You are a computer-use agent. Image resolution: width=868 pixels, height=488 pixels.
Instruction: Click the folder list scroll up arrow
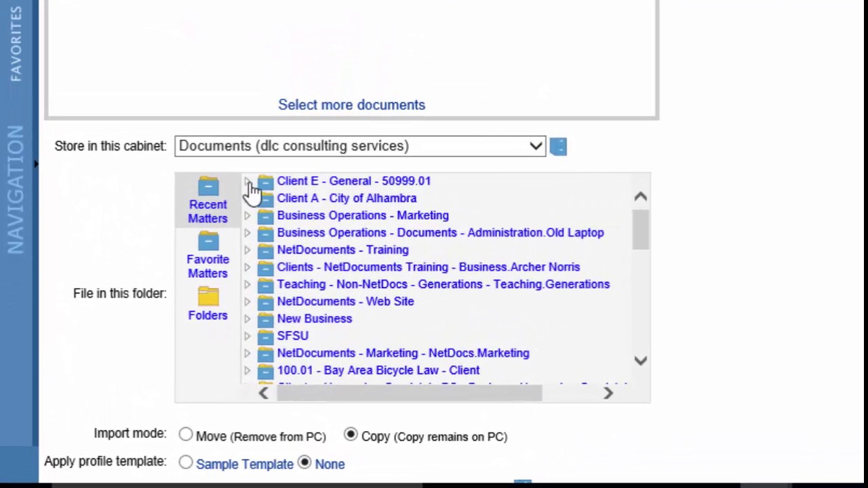640,197
